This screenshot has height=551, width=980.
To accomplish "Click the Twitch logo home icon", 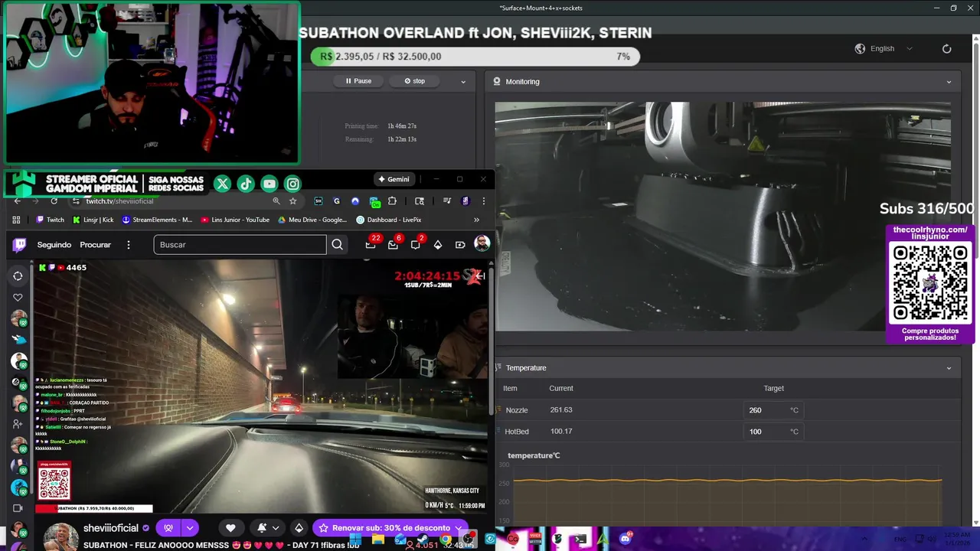I will tap(19, 245).
